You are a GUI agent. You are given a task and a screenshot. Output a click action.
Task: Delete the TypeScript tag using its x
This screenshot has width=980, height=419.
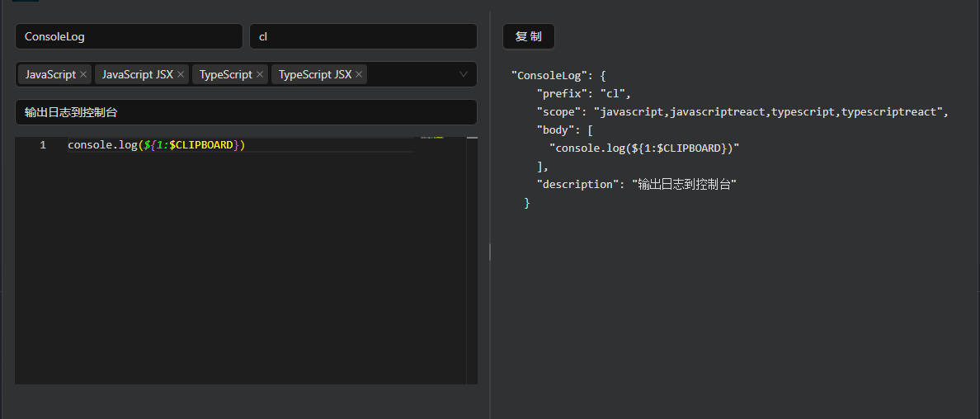[x=260, y=74]
